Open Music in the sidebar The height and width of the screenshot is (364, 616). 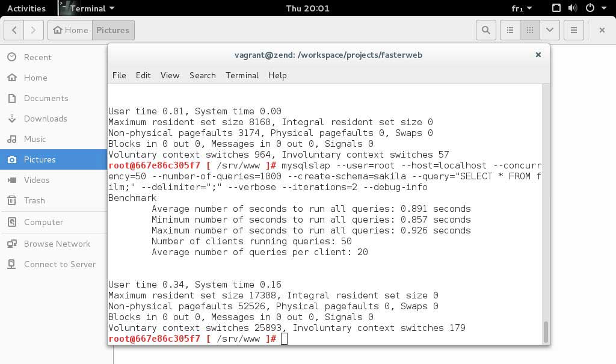54,139
